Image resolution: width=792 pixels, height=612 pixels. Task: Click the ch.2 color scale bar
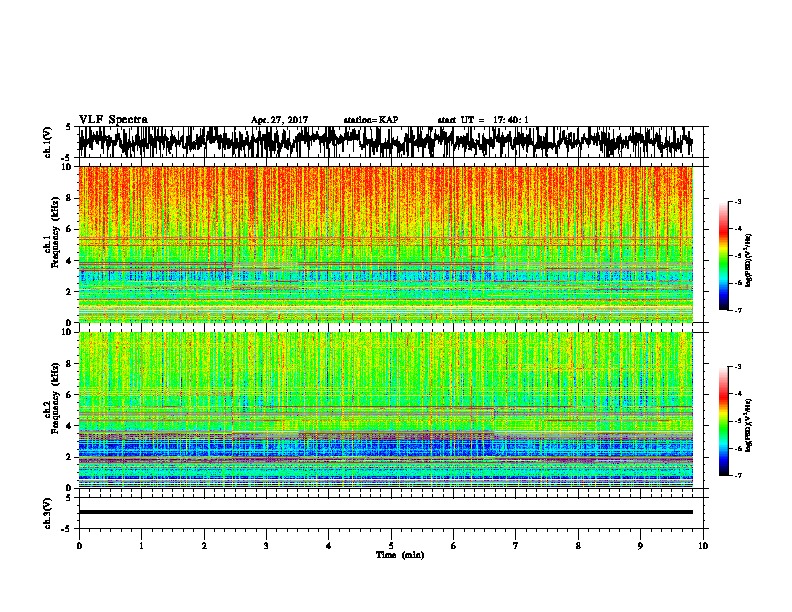[723, 421]
